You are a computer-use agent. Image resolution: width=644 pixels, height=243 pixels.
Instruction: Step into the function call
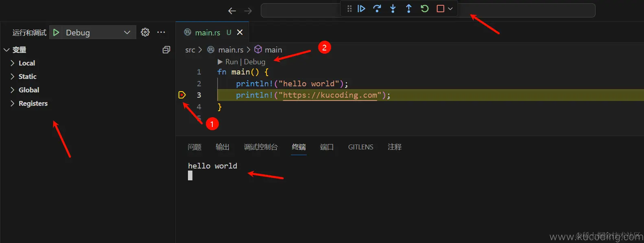(x=393, y=9)
